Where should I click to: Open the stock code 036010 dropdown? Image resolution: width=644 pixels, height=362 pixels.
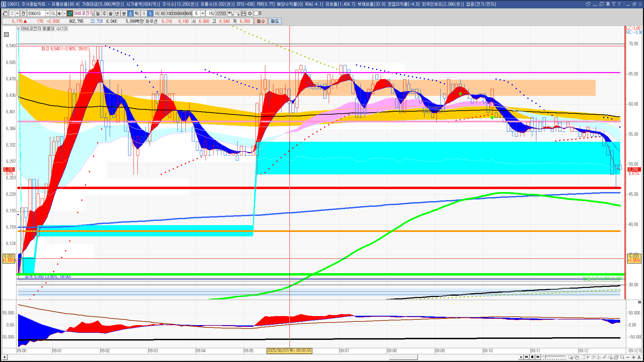[48, 13]
